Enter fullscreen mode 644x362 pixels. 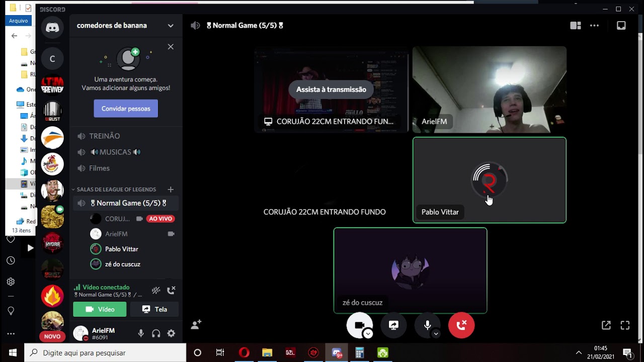[x=625, y=325]
